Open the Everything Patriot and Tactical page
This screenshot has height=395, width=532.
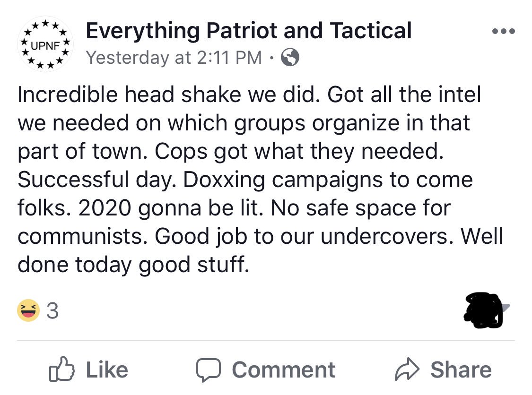click(249, 31)
